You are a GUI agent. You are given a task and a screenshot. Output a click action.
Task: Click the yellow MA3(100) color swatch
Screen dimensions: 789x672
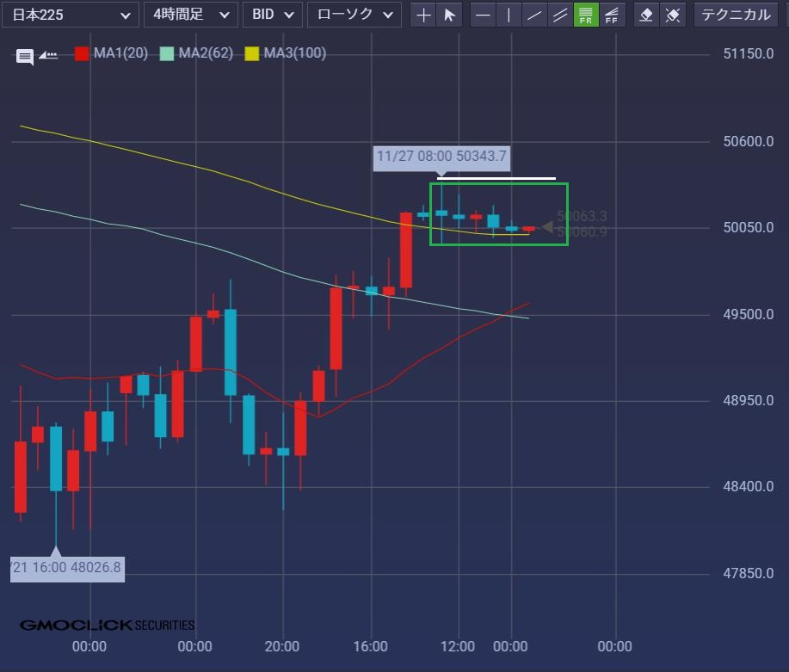tap(252, 53)
